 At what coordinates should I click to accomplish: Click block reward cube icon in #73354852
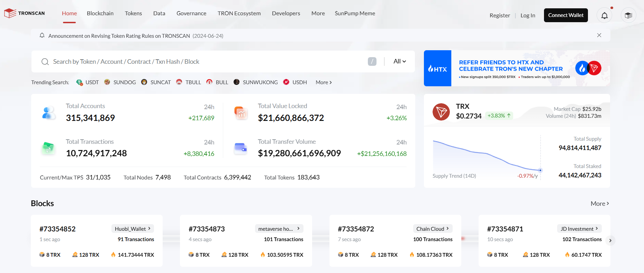click(42, 255)
